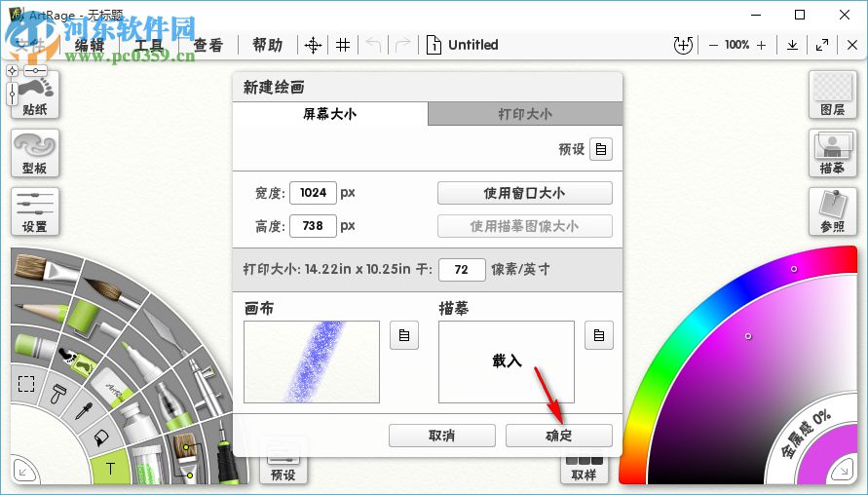Click the 载入 tracing image load box
The width and height of the screenshot is (868, 495).
tap(507, 362)
